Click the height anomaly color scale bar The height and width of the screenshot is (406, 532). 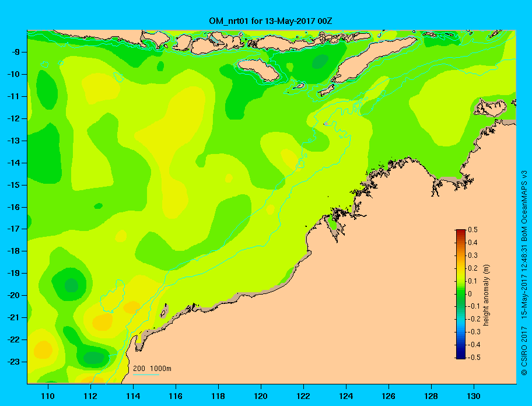(x=461, y=294)
